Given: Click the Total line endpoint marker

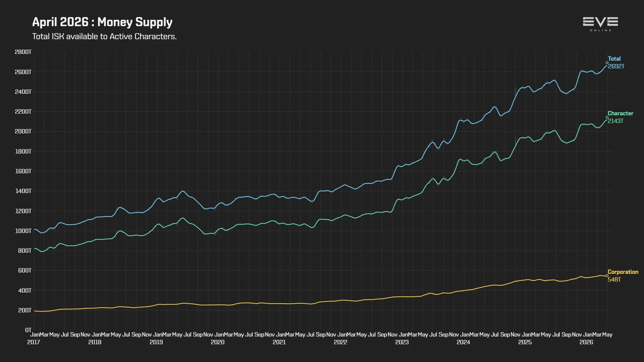Looking at the screenshot, I should pos(607,63).
